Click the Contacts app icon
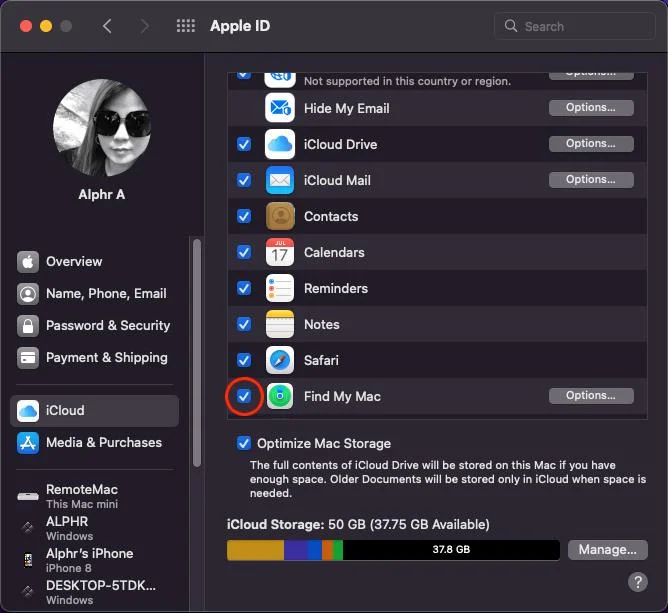Viewport: 668px width, 613px height. tap(279, 216)
